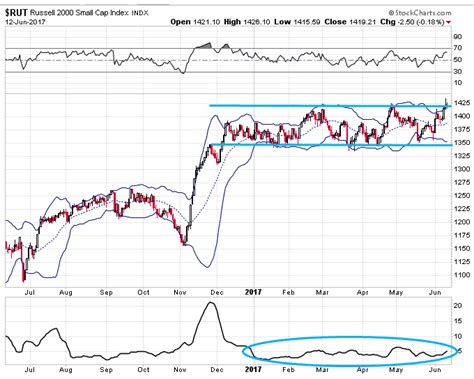This screenshot has height=379, width=474.
Task: Click the Feb label under the price panel
Action: pyautogui.click(x=288, y=292)
